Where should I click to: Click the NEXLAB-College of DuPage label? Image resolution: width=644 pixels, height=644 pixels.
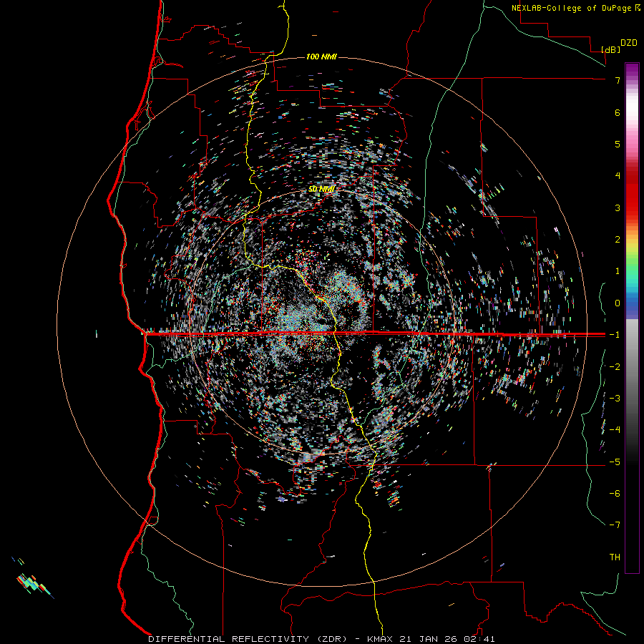click(x=571, y=8)
